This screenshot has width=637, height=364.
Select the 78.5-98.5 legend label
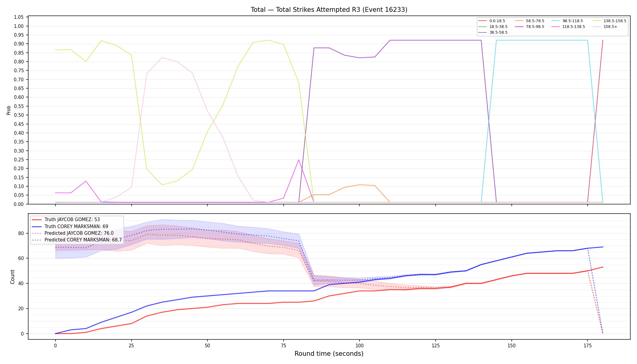[535, 27]
